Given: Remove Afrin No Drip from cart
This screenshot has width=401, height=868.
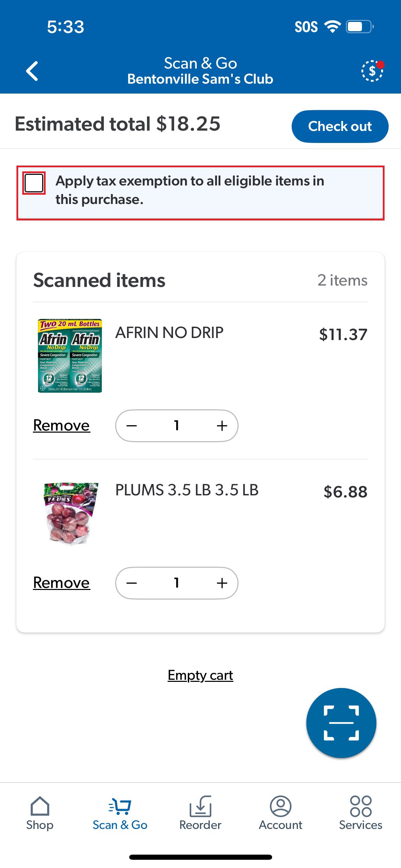Looking at the screenshot, I should (61, 425).
